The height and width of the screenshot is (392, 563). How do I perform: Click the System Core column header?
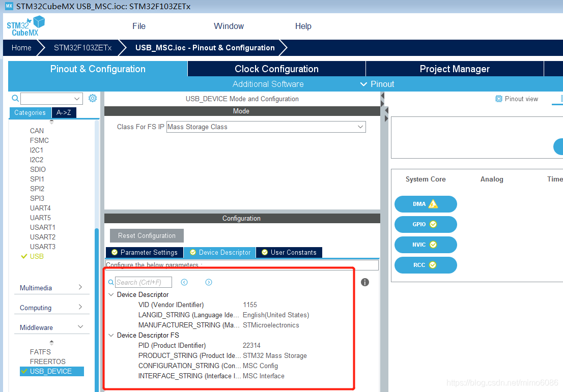click(426, 179)
